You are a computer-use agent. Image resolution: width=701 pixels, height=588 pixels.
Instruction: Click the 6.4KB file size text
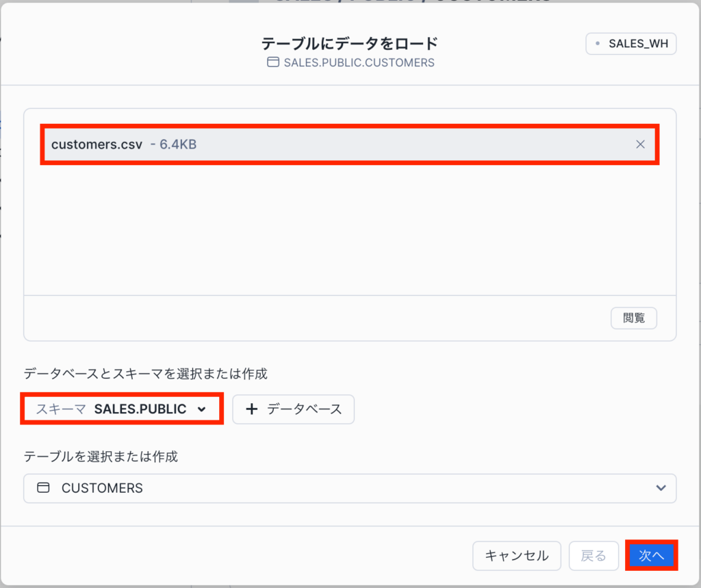pyautogui.click(x=178, y=144)
